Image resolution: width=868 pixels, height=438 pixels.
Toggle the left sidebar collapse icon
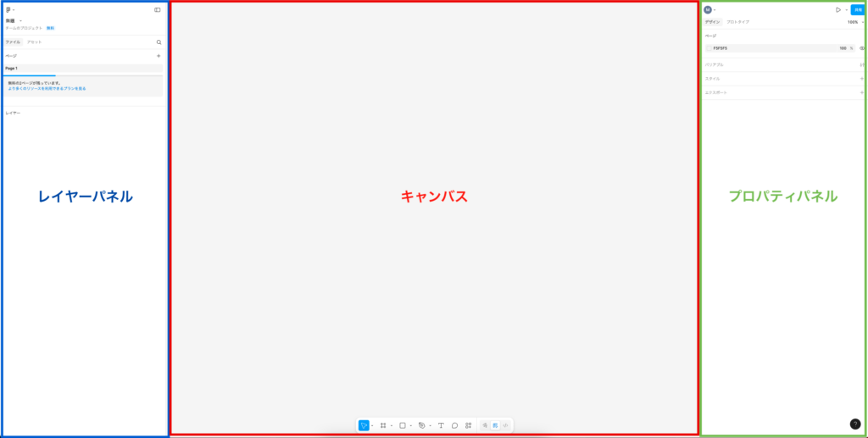[158, 10]
